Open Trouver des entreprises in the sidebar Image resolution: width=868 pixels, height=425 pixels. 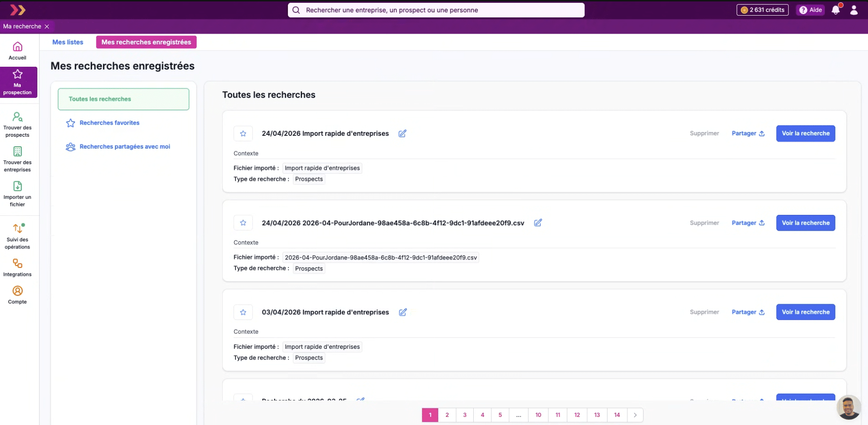tap(17, 159)
